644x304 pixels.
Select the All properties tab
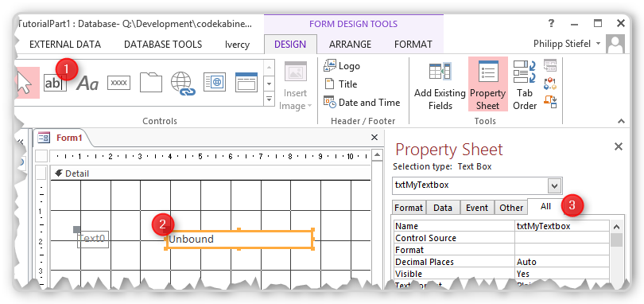point(545,206)
